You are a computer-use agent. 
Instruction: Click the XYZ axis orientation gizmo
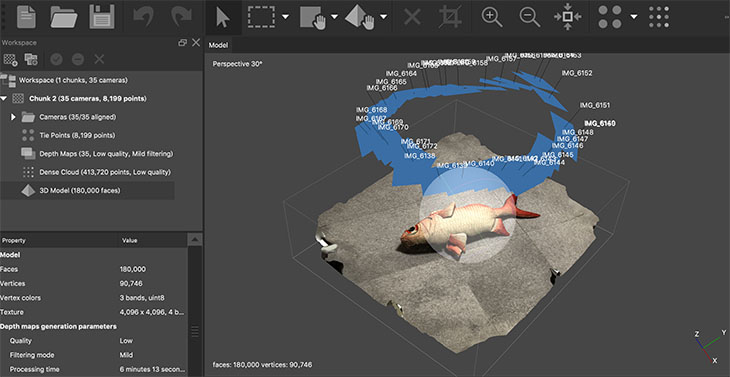(710, 346)
